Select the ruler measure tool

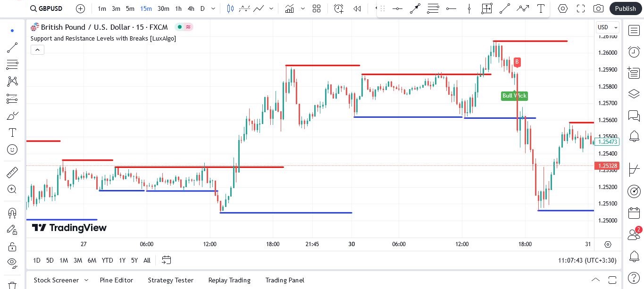[x=12, y=173]
